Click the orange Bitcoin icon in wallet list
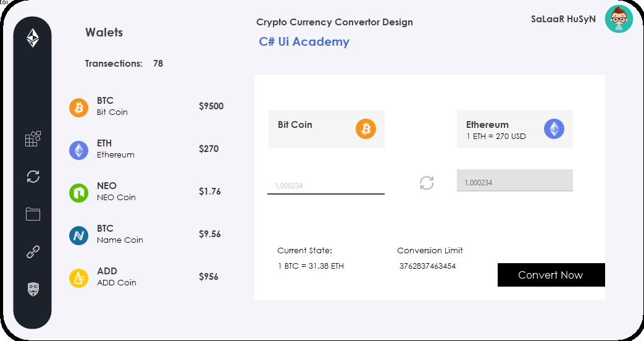 tap(78, 107)
